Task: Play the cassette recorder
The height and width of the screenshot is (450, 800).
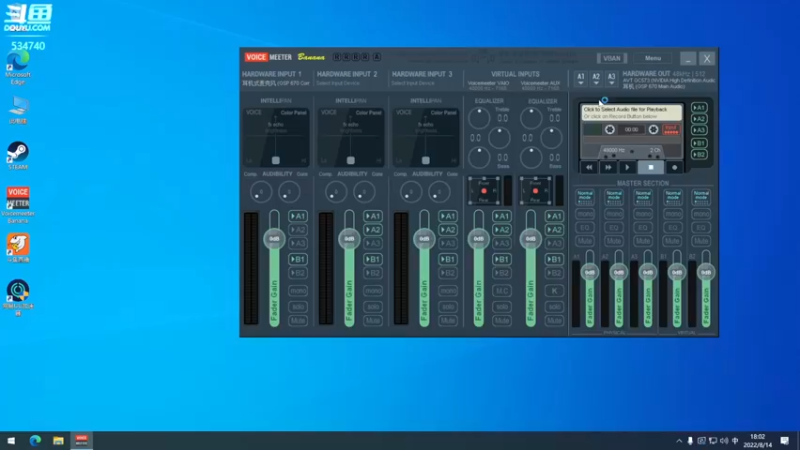Action: click(x=627, y=167)
